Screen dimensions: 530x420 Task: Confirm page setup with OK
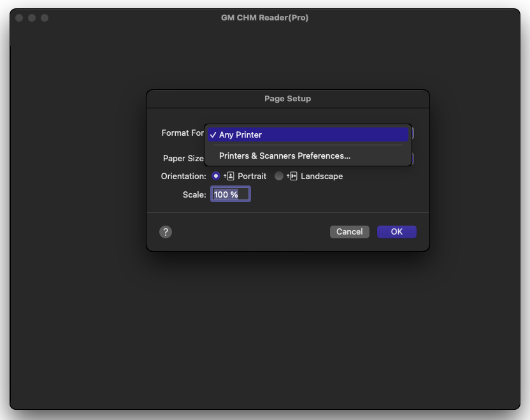[x=396, y=232]
